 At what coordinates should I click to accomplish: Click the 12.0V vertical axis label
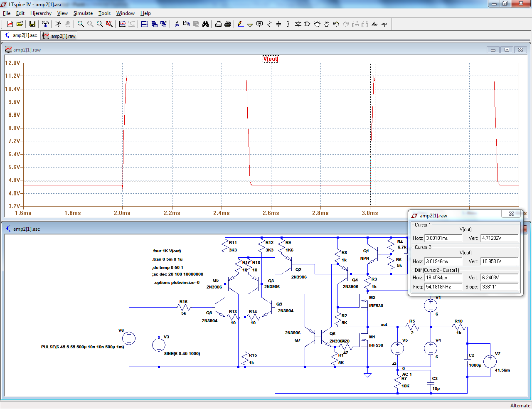point(12,63)
